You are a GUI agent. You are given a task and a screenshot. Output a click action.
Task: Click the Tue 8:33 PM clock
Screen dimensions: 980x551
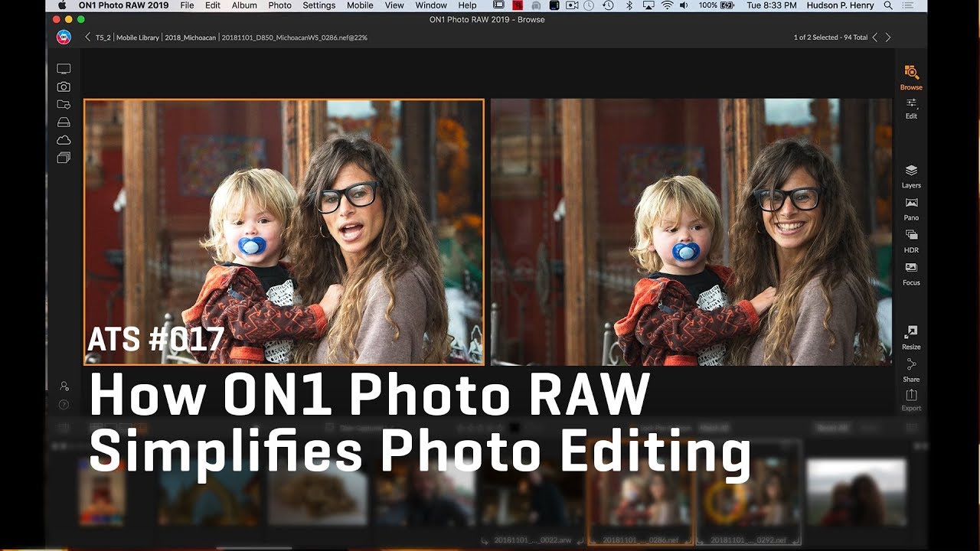click(x=773, y=5)
